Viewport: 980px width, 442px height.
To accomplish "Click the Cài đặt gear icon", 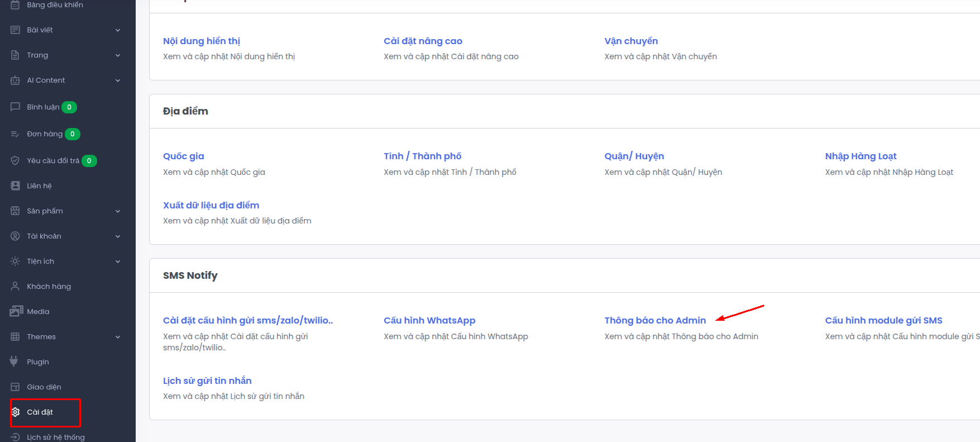I will click(15, 412).
